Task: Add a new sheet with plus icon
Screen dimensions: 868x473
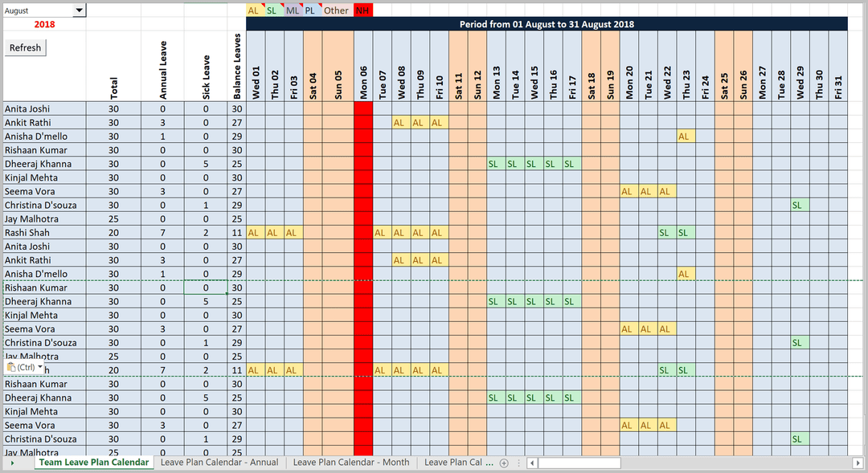Action: [x=504, y=463]
